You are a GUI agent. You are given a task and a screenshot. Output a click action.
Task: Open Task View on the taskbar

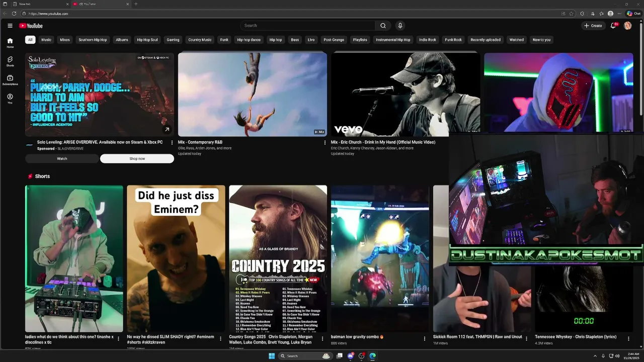[x=340, y=356]
